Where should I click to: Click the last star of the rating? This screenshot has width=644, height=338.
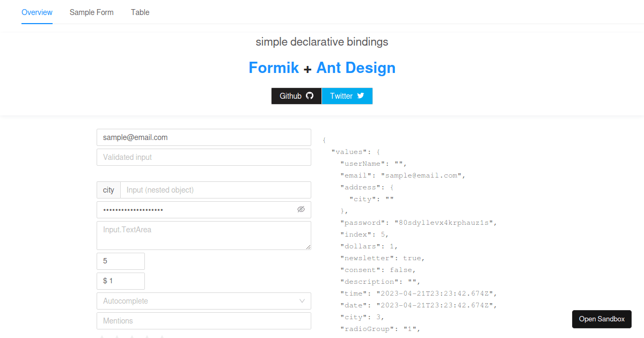[x=162, y=336]
